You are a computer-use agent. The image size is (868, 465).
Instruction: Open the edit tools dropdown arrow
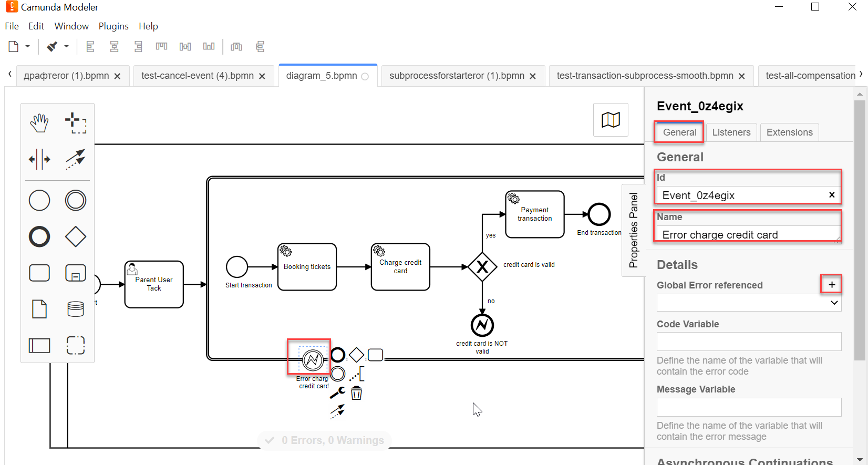67,47
